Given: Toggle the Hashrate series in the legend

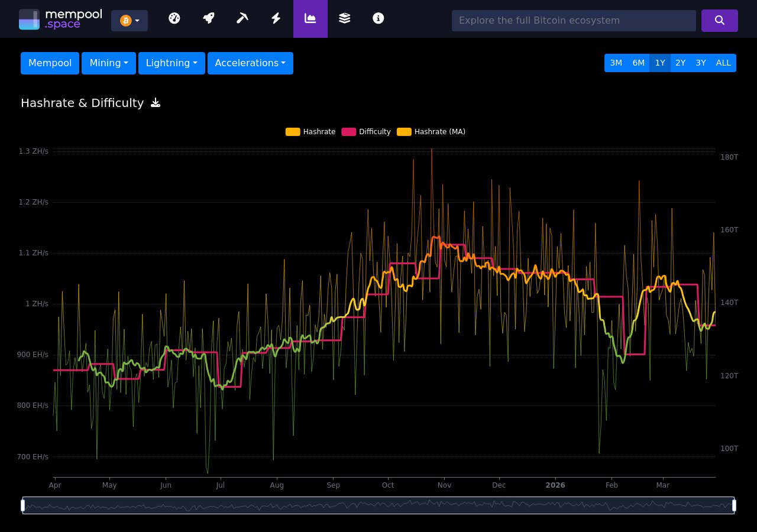Looking at the screenshot, I should pos(310,132).
